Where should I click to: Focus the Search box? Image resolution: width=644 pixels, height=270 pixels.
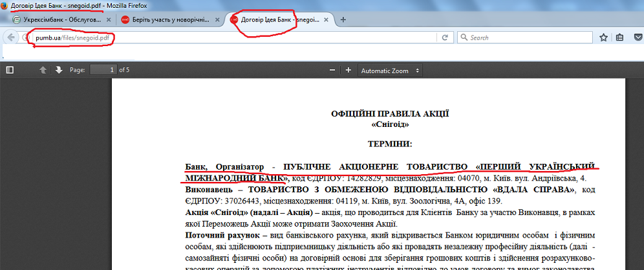coord(525,38)
